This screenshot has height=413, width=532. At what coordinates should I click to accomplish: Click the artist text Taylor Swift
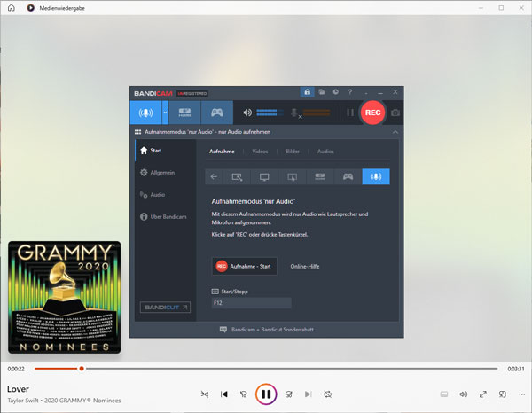23,401
